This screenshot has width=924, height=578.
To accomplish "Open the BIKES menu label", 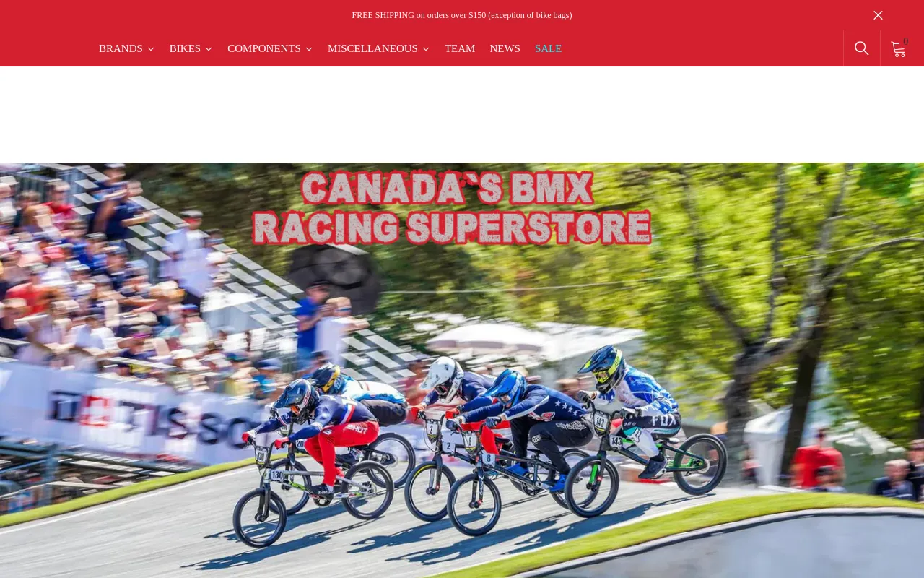I will [x=185, y=48].
